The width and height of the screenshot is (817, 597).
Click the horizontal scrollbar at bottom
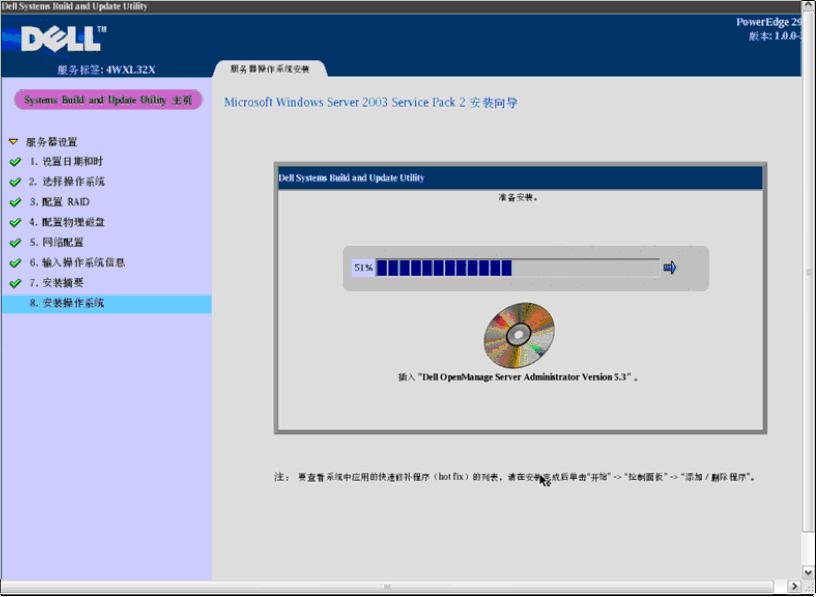tap(387, 587)
